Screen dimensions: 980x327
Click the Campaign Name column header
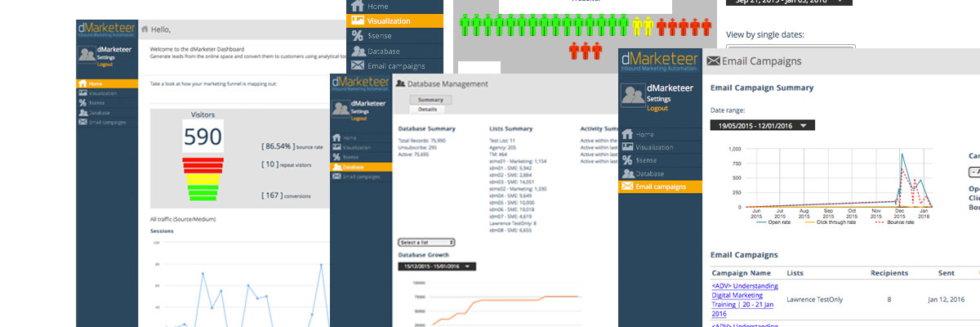coord(742,272)
